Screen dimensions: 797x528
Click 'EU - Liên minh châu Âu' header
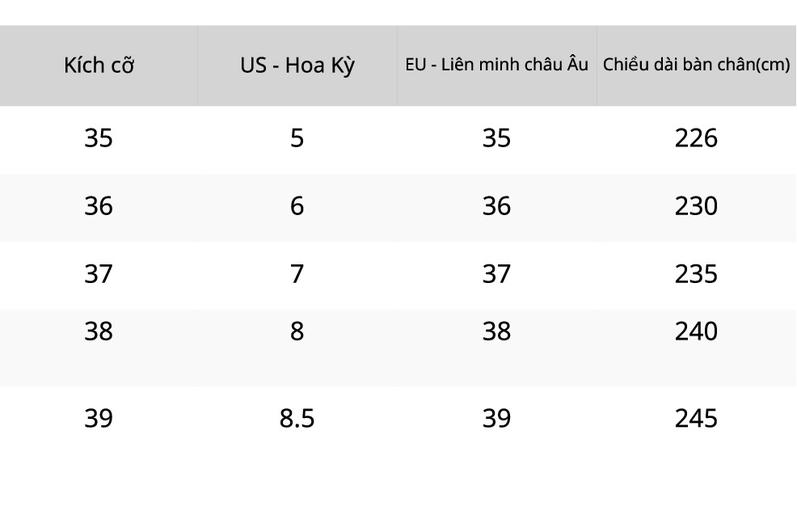click(x=497, y=65)
